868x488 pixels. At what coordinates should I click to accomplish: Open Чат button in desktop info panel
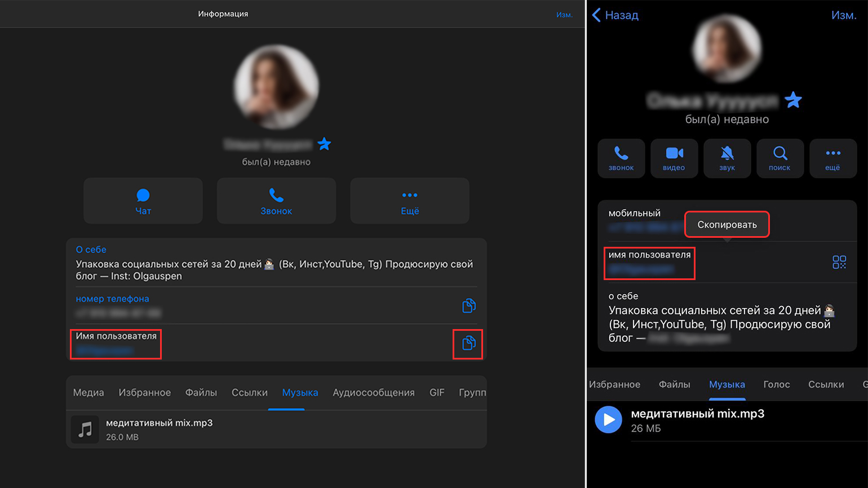click(143, 201)
